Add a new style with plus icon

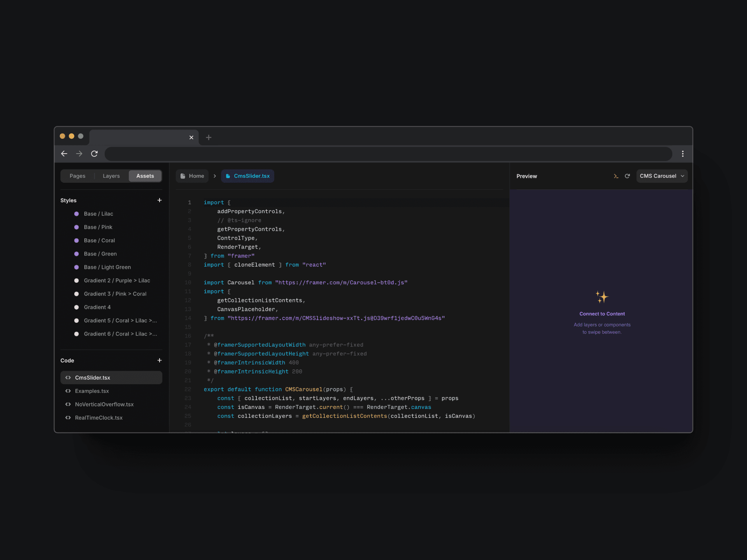(159, 200)
